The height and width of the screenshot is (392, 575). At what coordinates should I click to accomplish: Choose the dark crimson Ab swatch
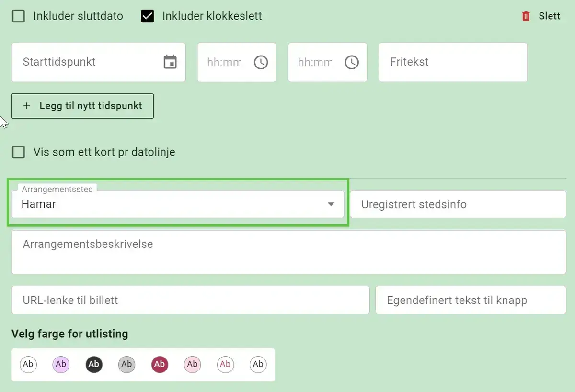160,365
